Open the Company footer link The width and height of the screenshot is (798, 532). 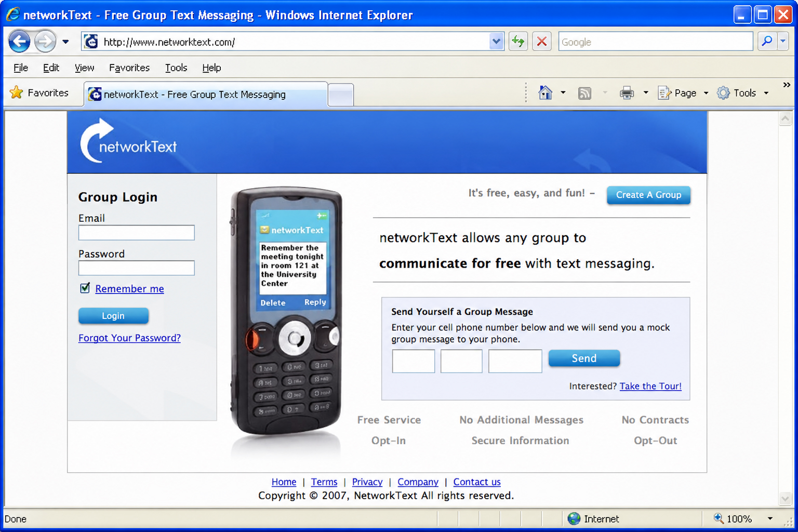pyautogui.click(x=418, y=482)
